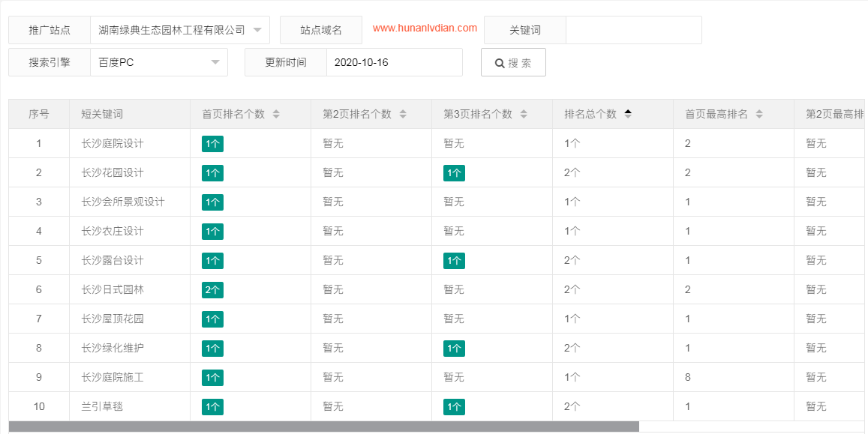Sort by 第2页排名个数 column arrows
Viewport: 868px width, 434px height.
pyautogui.click(x=403, y=115)
